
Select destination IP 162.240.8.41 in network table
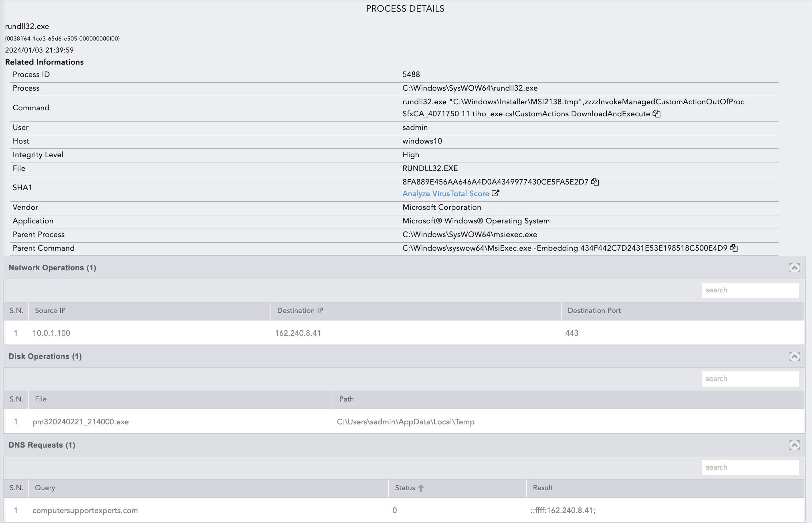(298, 333)
